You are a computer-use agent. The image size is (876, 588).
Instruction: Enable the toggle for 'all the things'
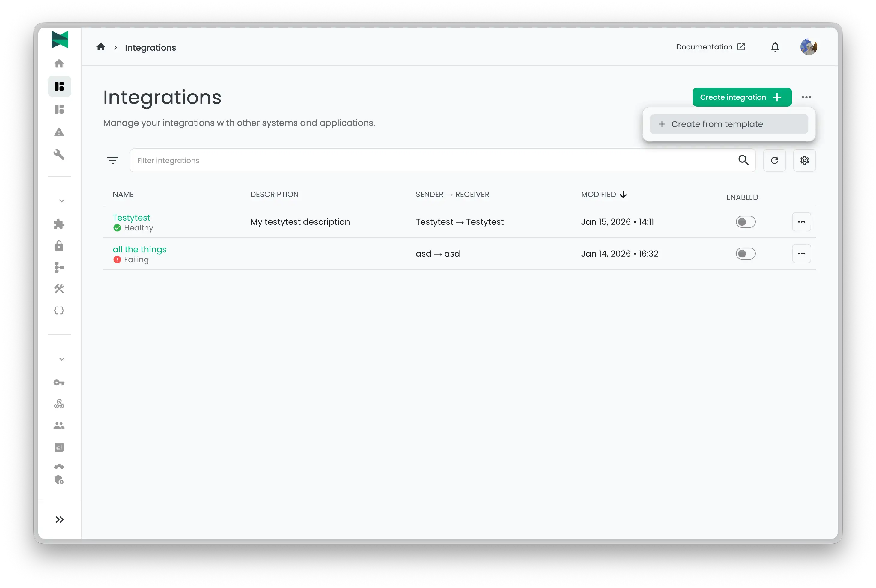click(746, 254)
